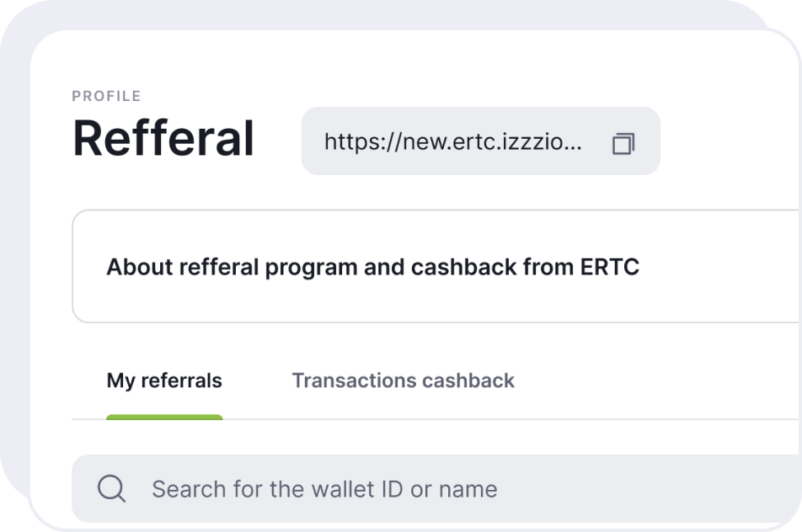The image size is (802, 532).
Task: Click empty space beside the truncated URL
Action: tap(596, 141)
